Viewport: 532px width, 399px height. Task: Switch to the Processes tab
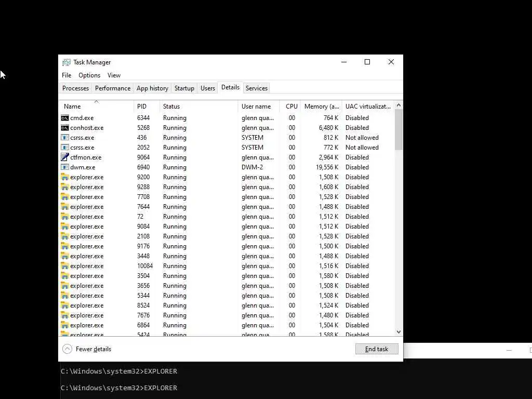click(75, 88)
